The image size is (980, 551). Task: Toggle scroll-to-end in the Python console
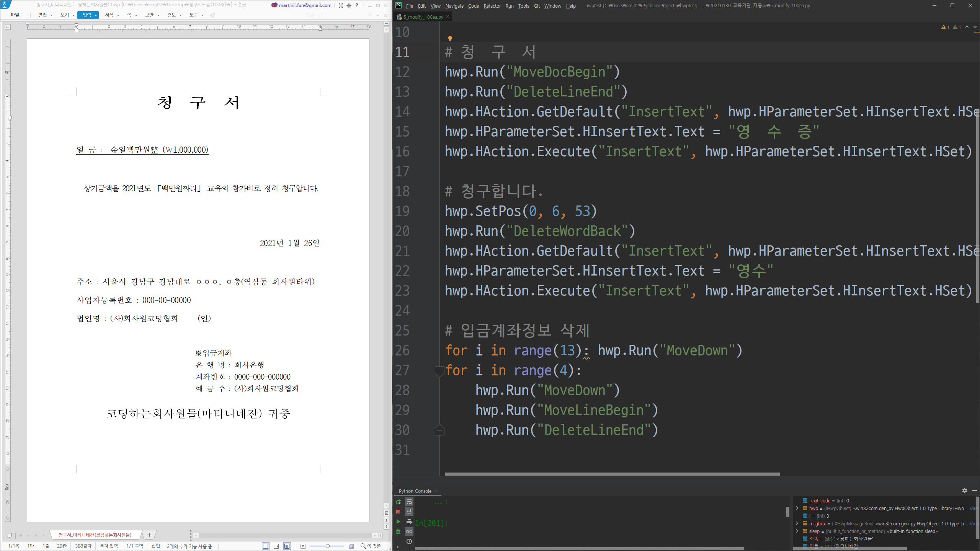click(409, 512)
